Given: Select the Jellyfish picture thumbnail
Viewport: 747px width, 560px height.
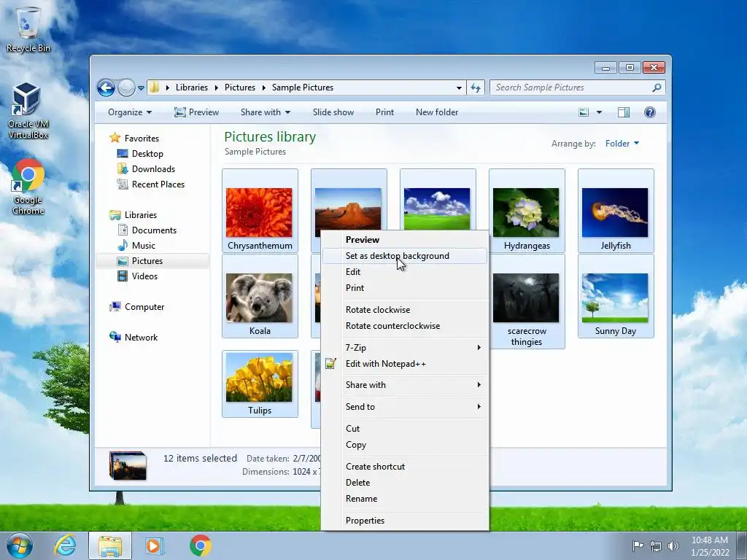Looking at the screenshot, I should (x=616, y=211).
